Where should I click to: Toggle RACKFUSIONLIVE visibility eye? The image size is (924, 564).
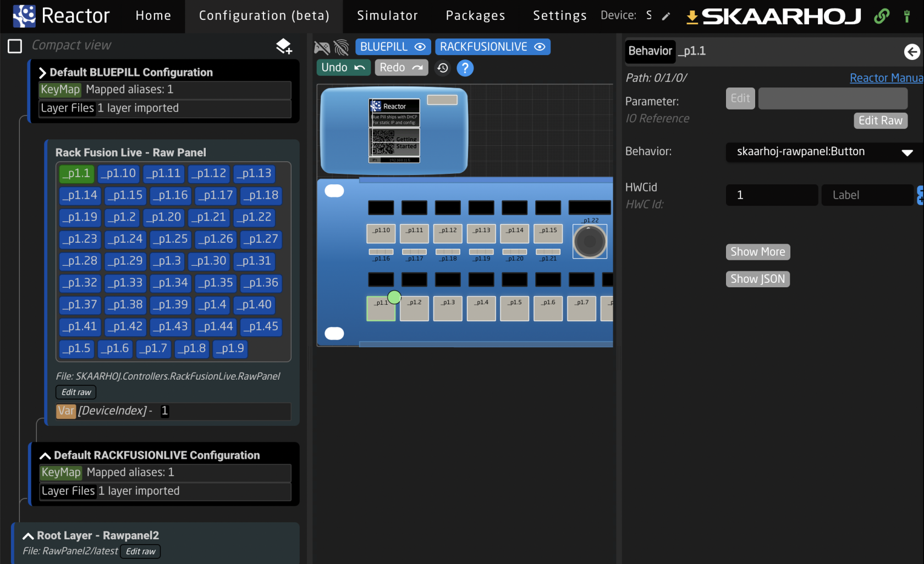click(540, 47)
